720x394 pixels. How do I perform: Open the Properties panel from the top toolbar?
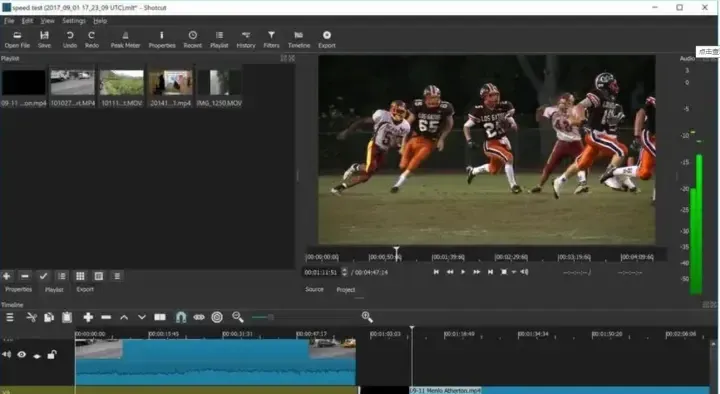(x=162, y=40)
